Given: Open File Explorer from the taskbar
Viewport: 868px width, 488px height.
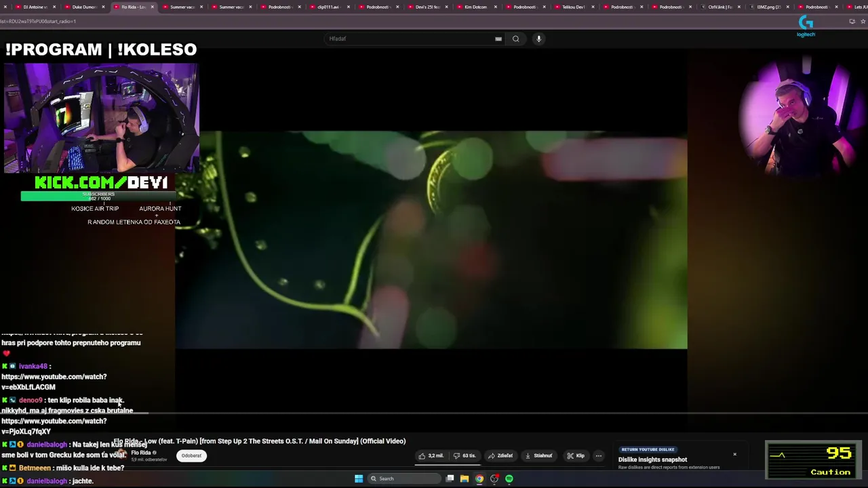Looking at the screenshot, I should click(465, 479).
